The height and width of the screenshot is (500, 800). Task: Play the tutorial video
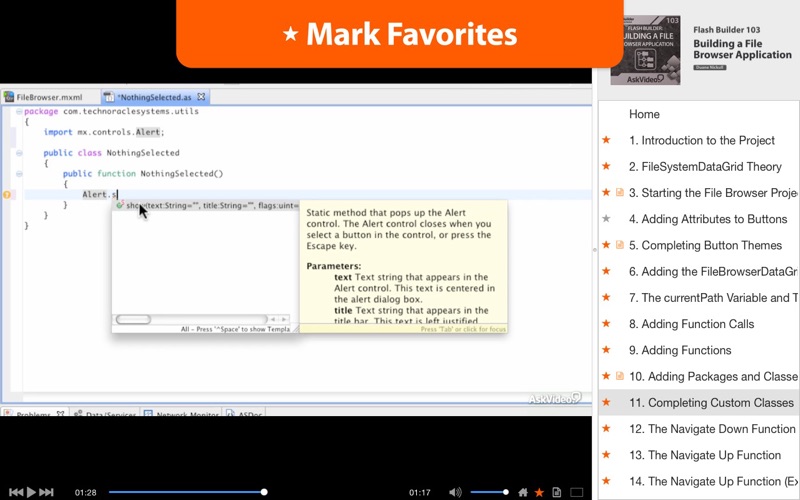(31, 492)
